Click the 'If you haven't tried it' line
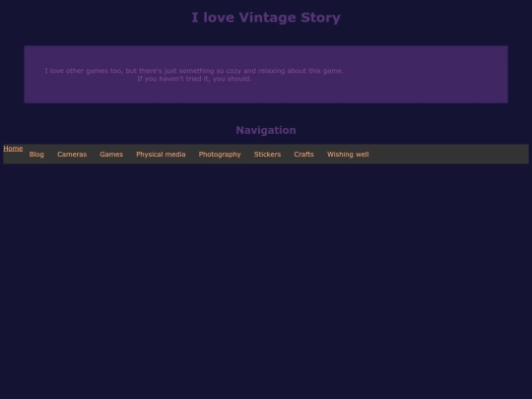The width and height of the screenshot is (532, 399). pos(194,79)
